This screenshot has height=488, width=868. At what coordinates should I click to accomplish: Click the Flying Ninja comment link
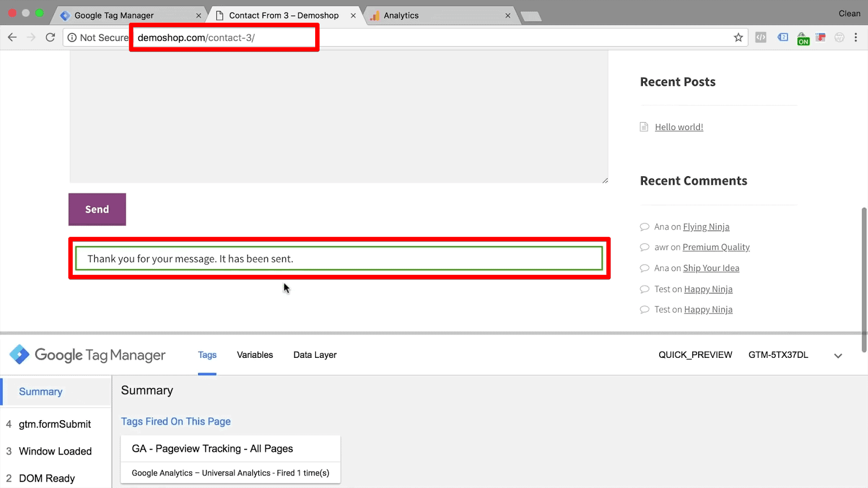tap(706, 227)
